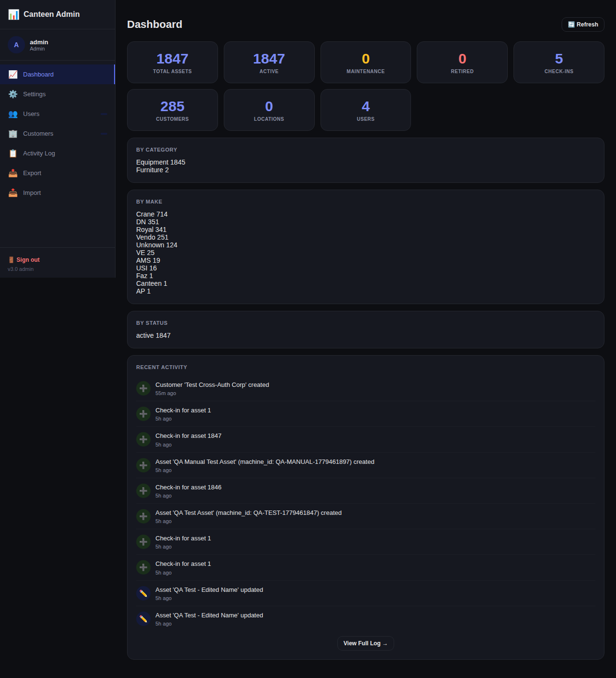The height and width of the screenshot is (678, 616).
Task: Open Import page
Action: [x=57, y=193]
